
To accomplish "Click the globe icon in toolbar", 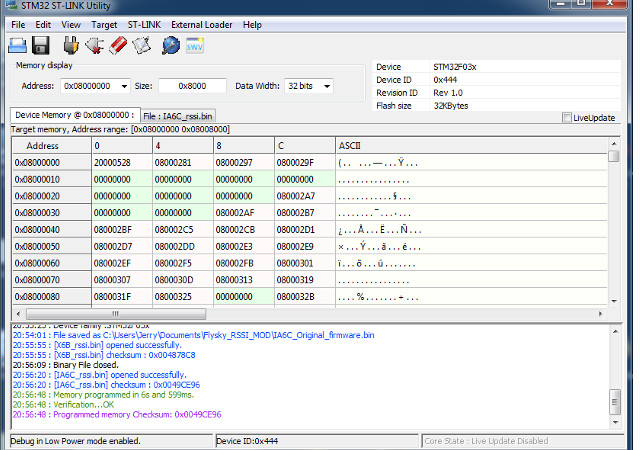I will coord(171,45).
